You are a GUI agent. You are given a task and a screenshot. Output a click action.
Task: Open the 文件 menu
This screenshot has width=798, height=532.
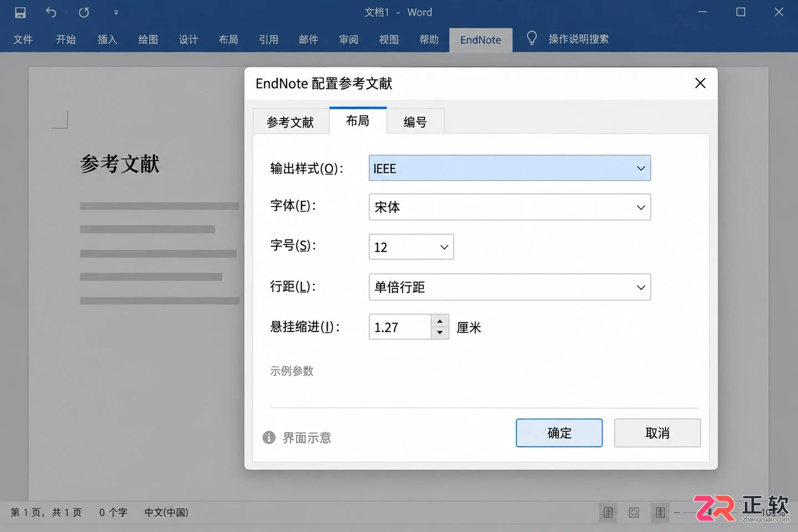pos(23,39)
